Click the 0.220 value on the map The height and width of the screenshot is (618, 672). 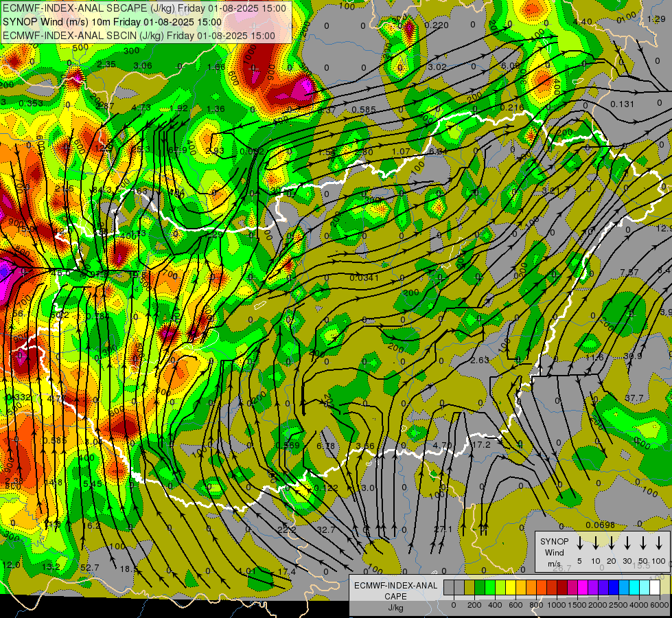coord(437,25)
